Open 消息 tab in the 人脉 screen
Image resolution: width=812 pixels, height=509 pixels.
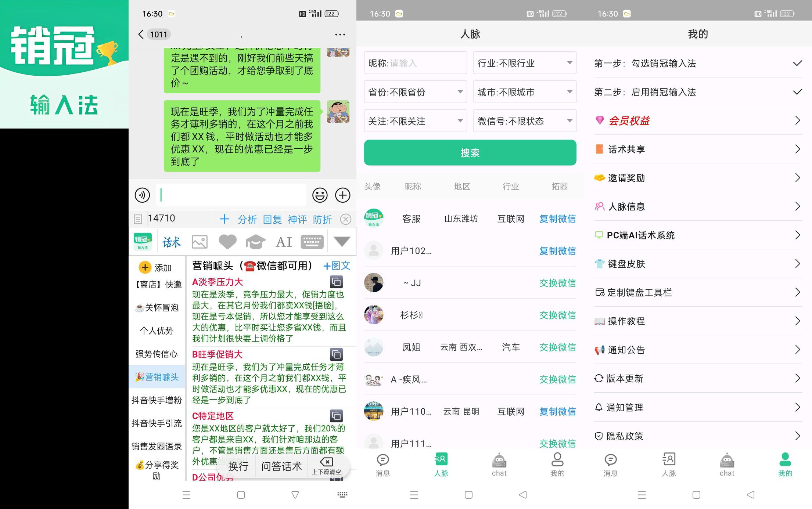click(x=383, y=465)
